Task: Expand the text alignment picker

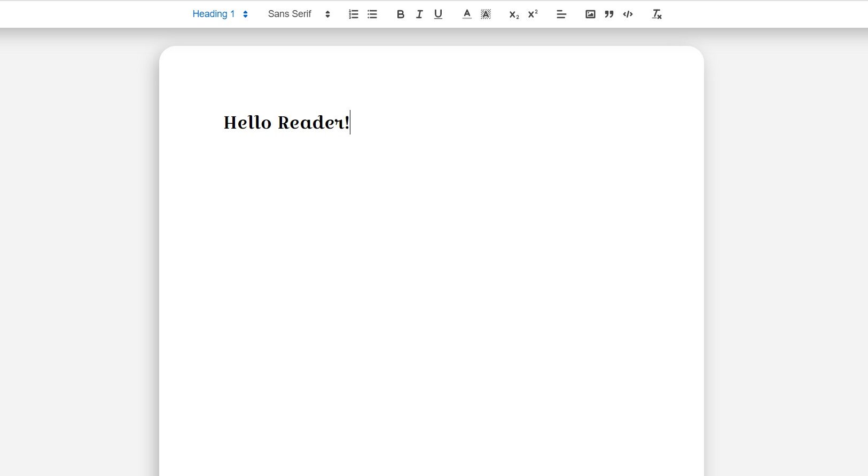Action: 561,14
